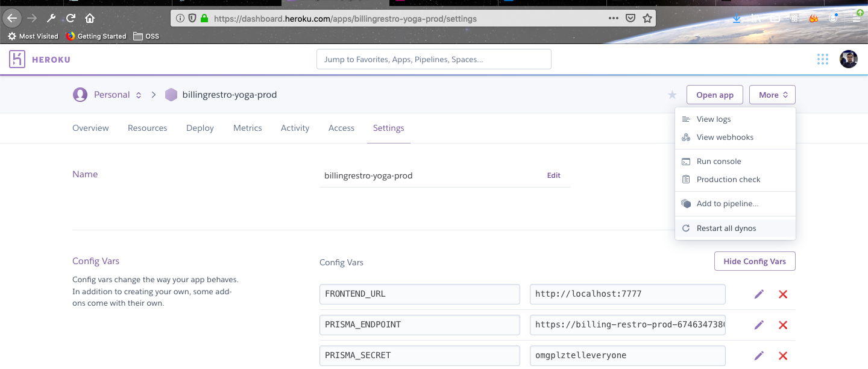Open the user avatar menu
868x369 pixels.
click(849, 59)
